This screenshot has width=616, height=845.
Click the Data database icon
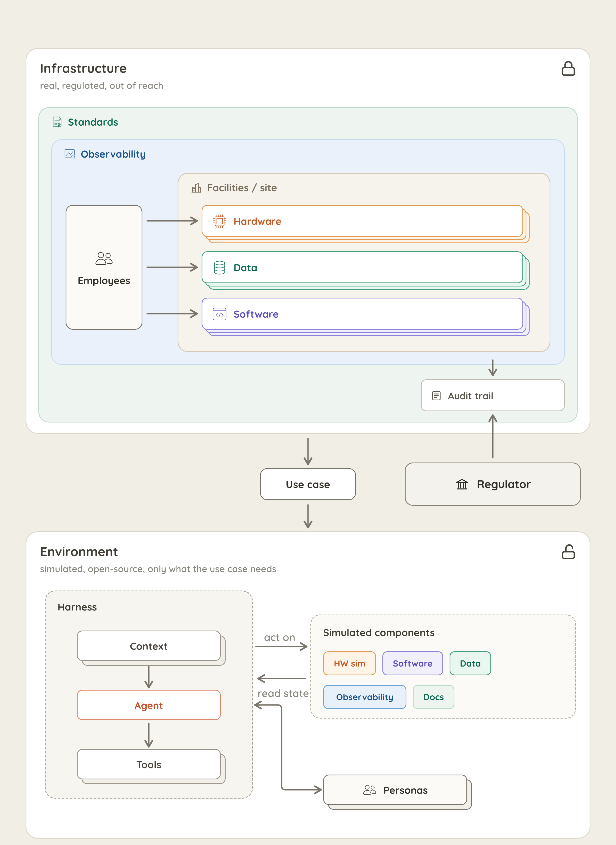tap(219, 267)
